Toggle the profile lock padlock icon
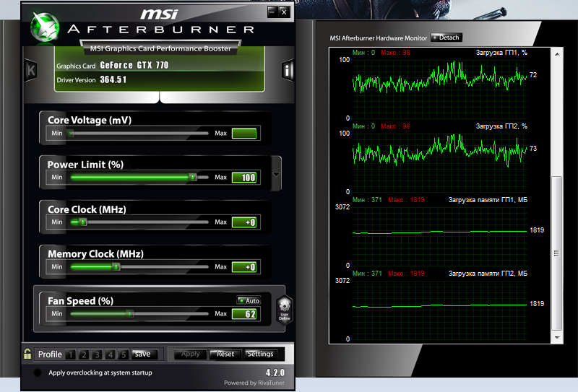The image size is (578, 392). [27, 354]
